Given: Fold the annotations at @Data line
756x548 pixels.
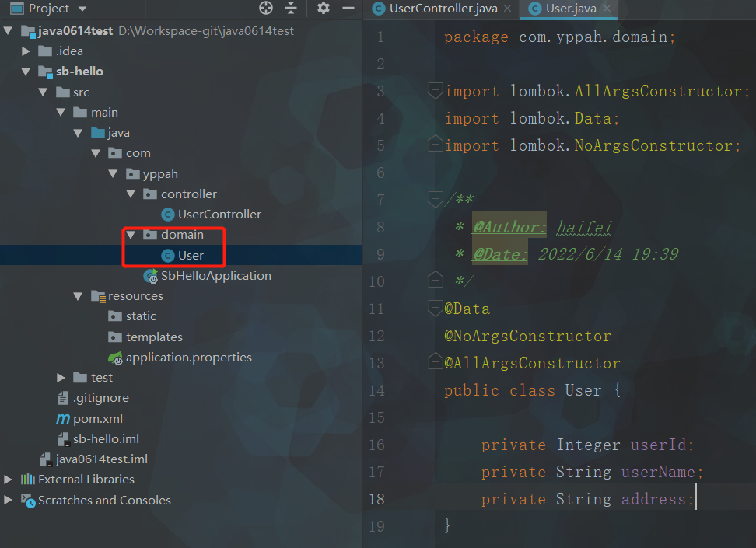Looking at the screenshot, I should pyautogui.click(x=436, y=309).
